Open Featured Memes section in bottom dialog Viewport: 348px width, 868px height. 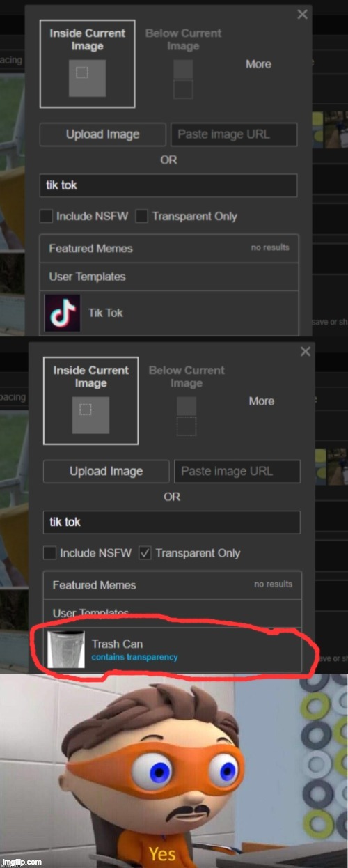pyautogui.click(x=173, y=585)
